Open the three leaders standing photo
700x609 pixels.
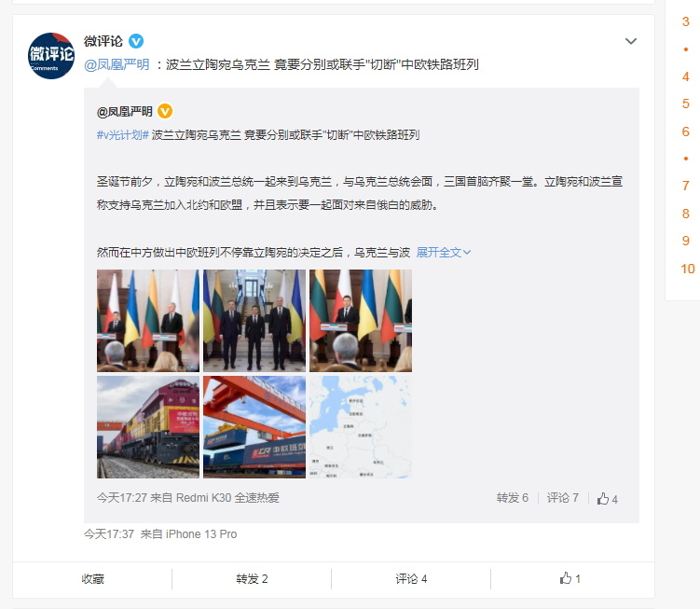254,321
